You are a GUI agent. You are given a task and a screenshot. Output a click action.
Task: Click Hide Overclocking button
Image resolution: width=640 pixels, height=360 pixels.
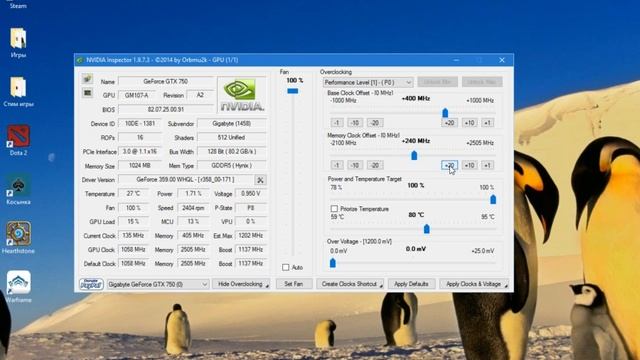coord(241,284)
